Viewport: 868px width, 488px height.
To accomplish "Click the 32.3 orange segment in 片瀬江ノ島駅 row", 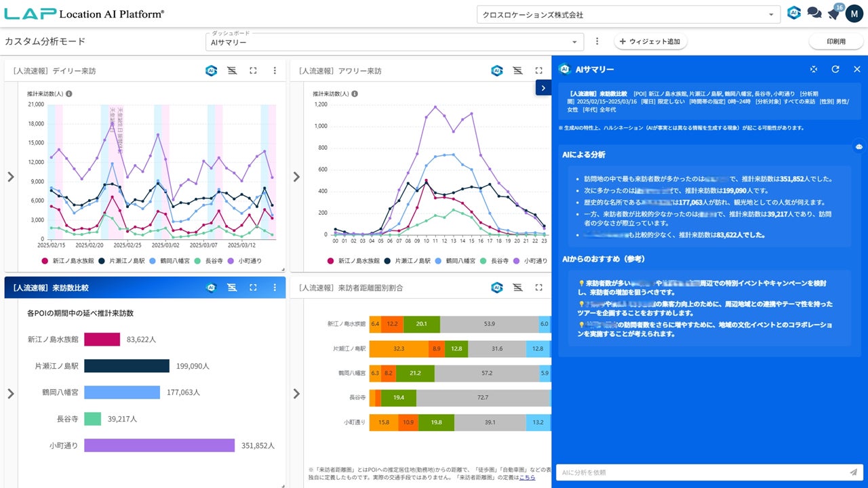I will [399, 348].
